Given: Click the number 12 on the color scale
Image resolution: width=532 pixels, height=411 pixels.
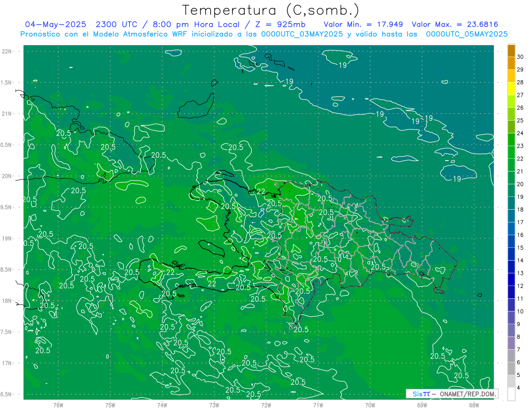Looking at the screenshot, I should pyautogui.click(x=520, y=286).
